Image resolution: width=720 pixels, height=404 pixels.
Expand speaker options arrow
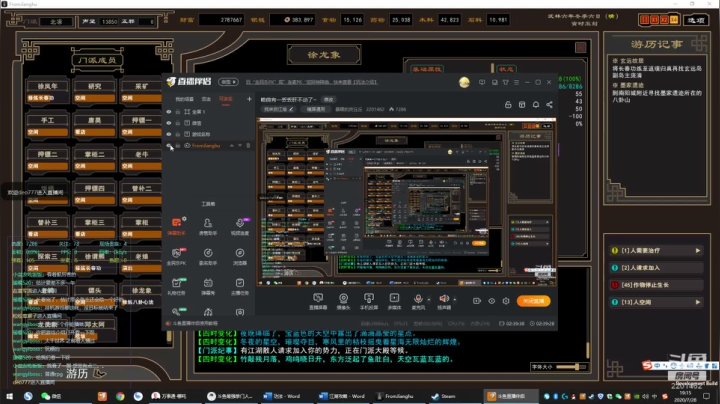tap(455, 300)
